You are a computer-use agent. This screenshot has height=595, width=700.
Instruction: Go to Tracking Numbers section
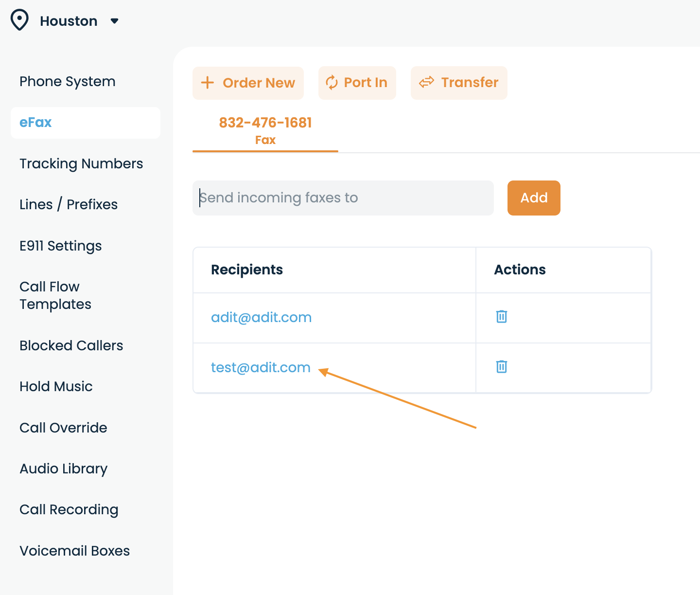pos(81,163)
